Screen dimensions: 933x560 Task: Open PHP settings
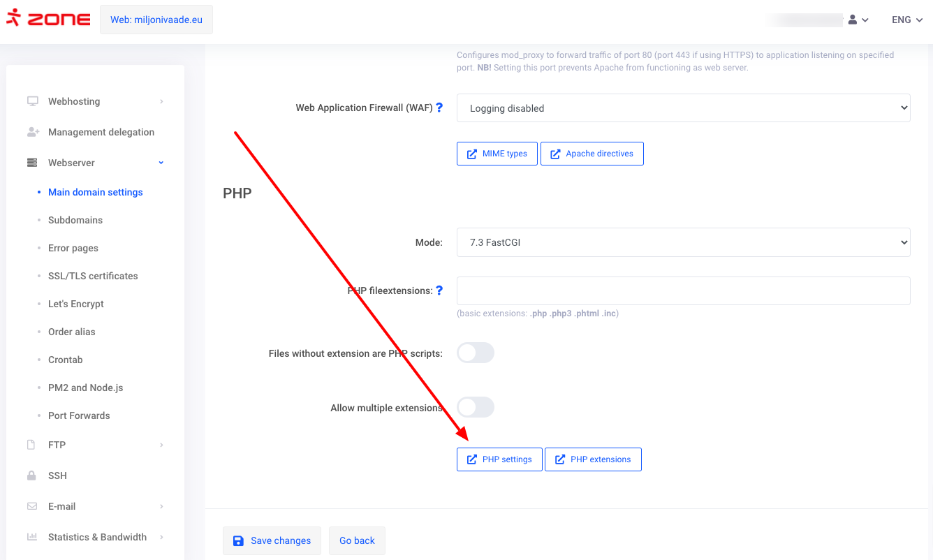click(x=499, y=459)
